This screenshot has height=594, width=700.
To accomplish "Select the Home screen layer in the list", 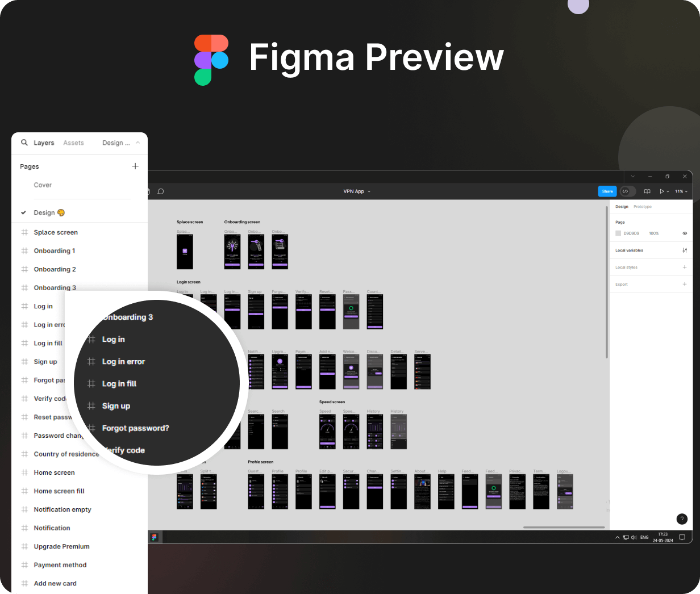I will coord(54,472).
